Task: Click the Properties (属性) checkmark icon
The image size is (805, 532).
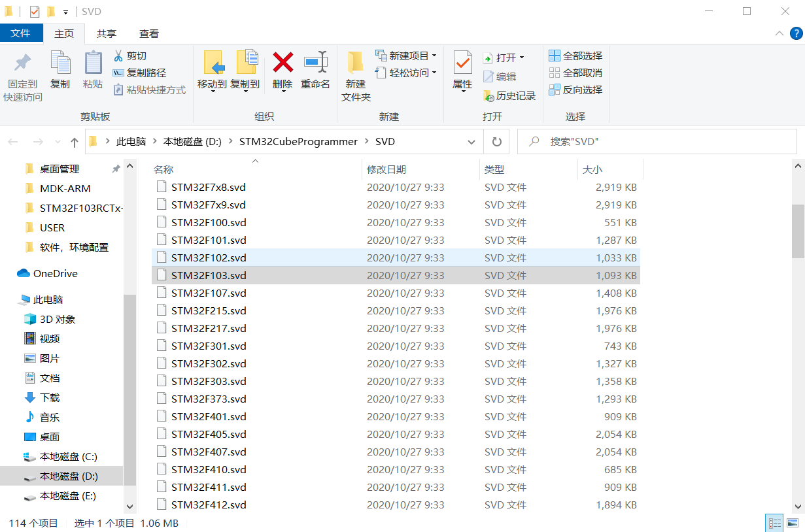Action: 462,63
